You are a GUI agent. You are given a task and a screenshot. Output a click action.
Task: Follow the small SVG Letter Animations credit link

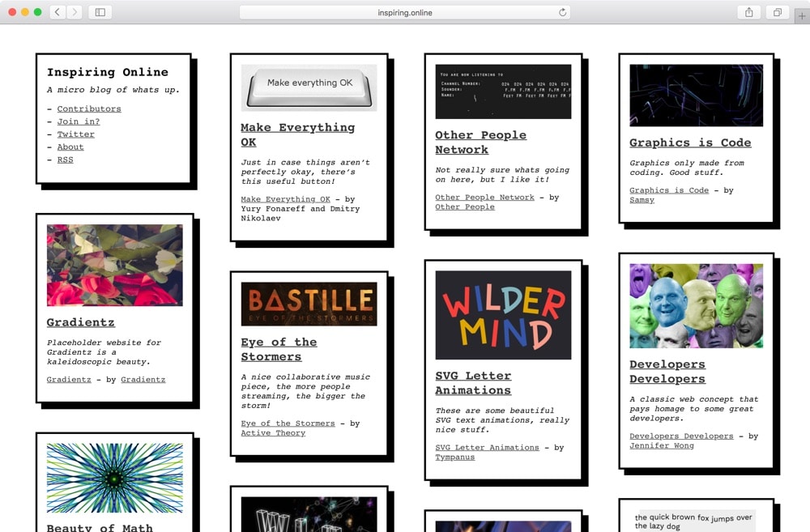click(487, 447)
